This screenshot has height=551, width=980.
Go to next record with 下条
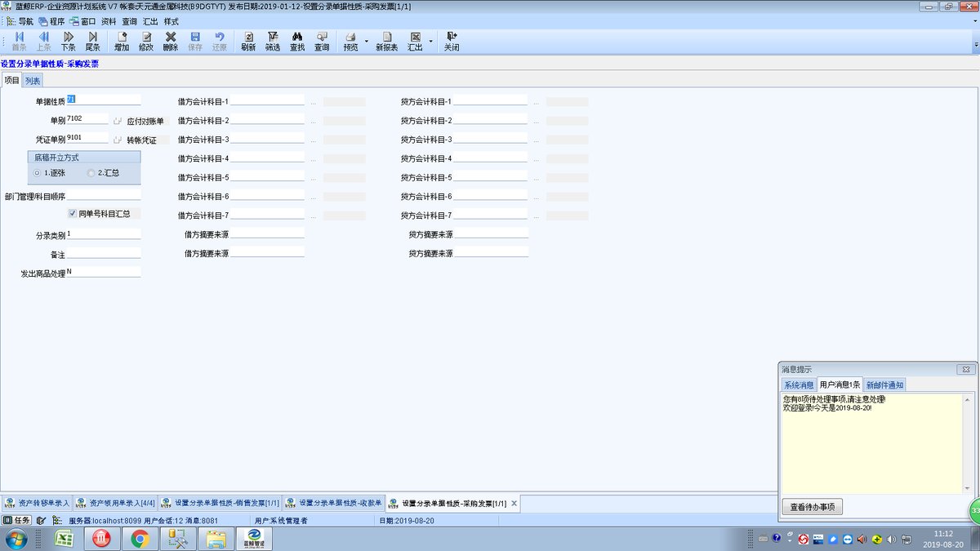68,42
